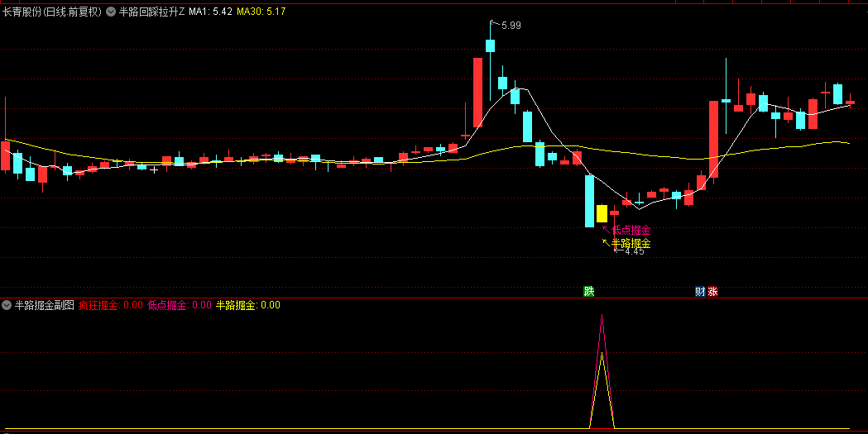The image size is (868, 434).
Task: Open the 半路掘金副图 sub-chart dropdown arrow
Action: pyautogui.click(x=7, y=305)
